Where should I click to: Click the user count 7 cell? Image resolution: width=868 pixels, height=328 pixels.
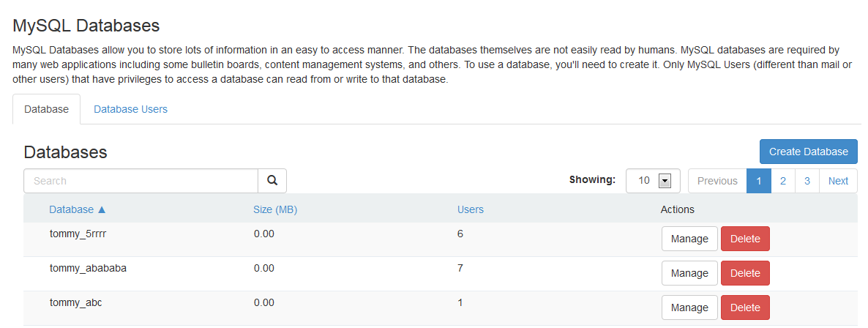coord(460,268)
